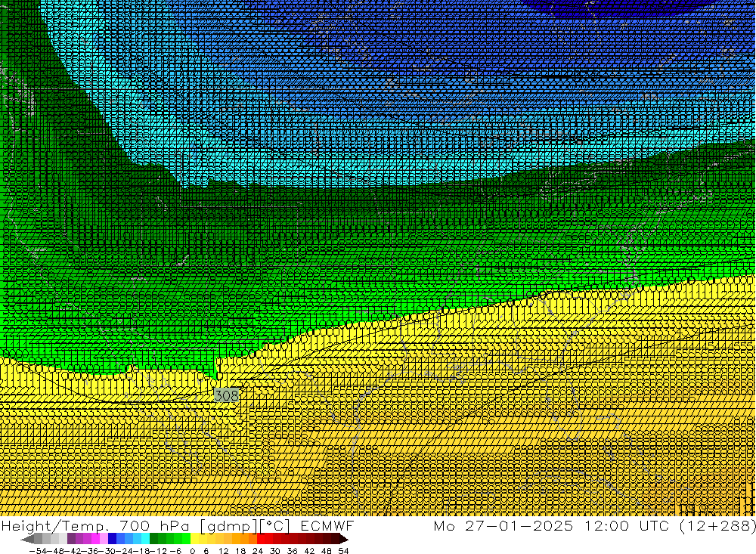Click the dark blue legend swatch above -30
The width and height of the screenshot is (756, 554).
[113, 539]
